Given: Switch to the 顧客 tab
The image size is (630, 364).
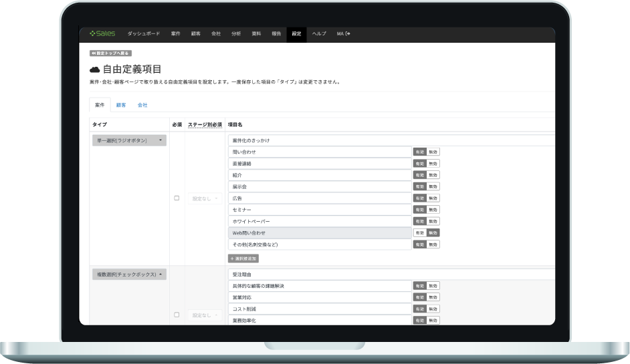Looking at the screenshot, I should [121, 105].
